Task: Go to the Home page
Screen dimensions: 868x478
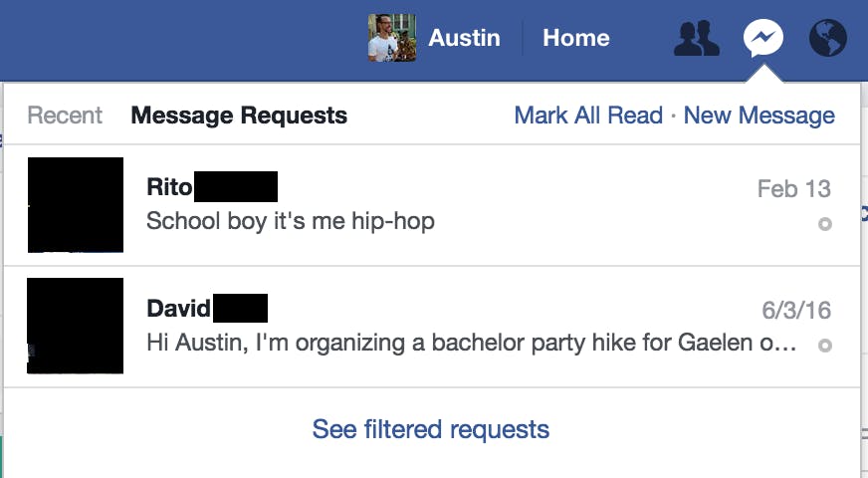Action: tap(575, 39)
